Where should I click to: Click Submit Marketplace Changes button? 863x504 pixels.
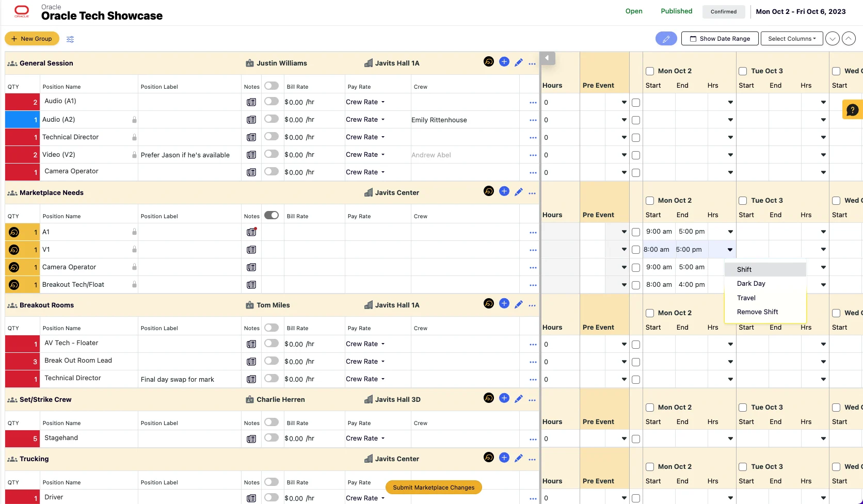click(x=434, y=487)
